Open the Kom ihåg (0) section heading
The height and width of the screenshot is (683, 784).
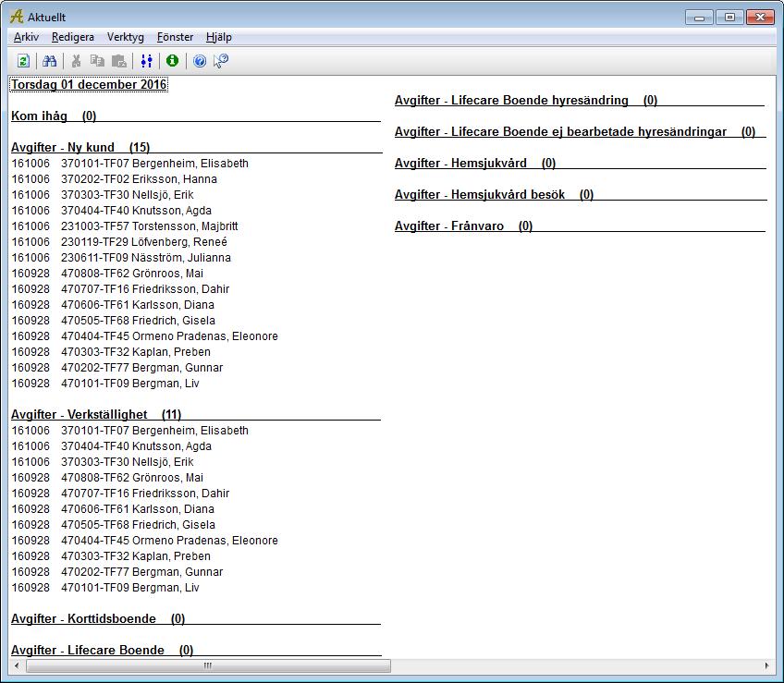[x=54, y=116]
